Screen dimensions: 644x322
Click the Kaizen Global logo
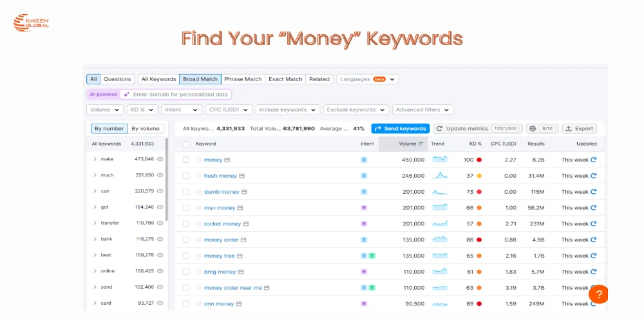click(x=31, y=23)
